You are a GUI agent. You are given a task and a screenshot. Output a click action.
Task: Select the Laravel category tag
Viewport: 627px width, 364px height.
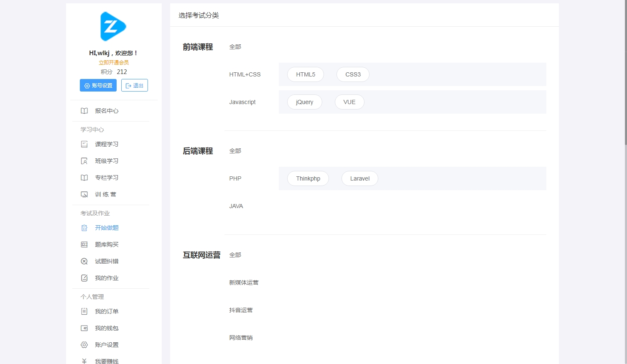360,178
